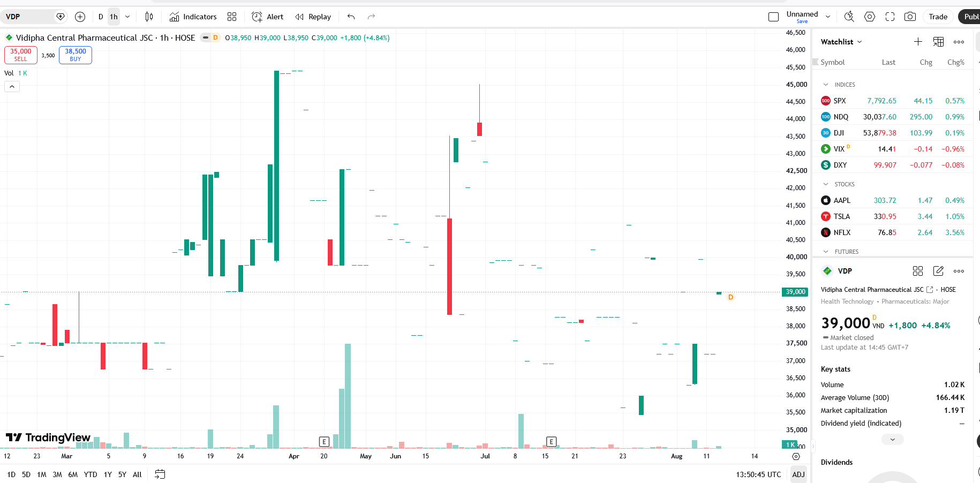Screen dimensions: 980x483
Task: Click the add symbol to compare plus icon
Action: (80, 17)
